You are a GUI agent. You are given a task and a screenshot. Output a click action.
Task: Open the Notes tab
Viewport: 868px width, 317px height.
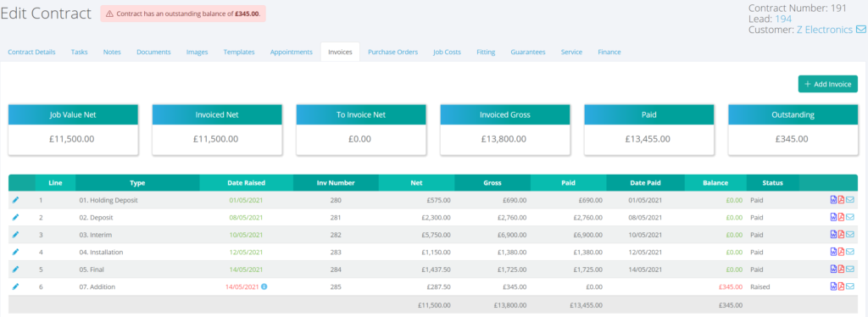(x=112, y=52)
